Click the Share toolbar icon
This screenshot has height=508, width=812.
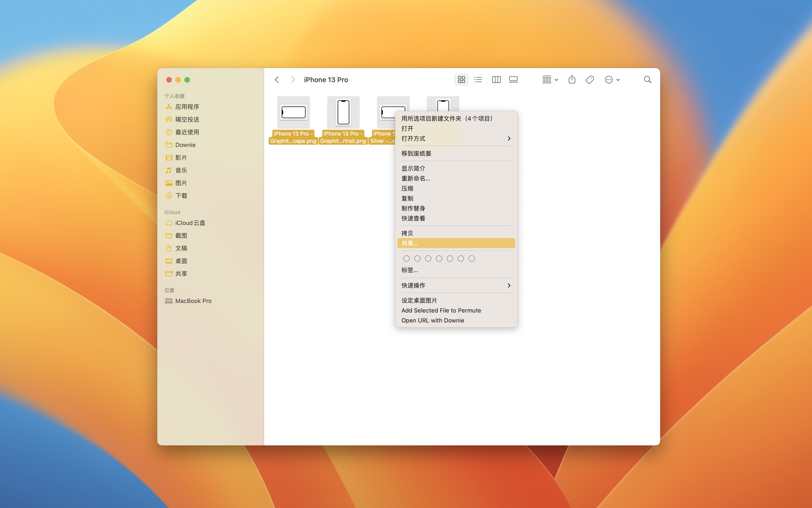(572, 80)
